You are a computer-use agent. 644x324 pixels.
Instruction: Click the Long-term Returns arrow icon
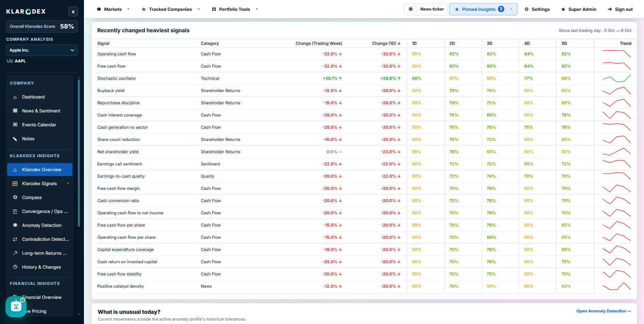pos(15,253)
